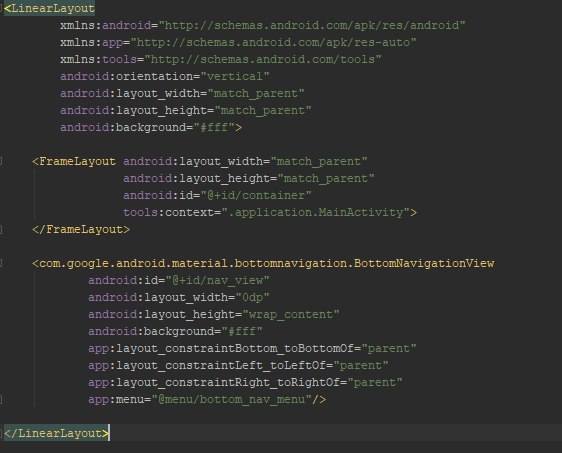Collapse the FrameLayout fold marker in gutter

click(1, 161)
